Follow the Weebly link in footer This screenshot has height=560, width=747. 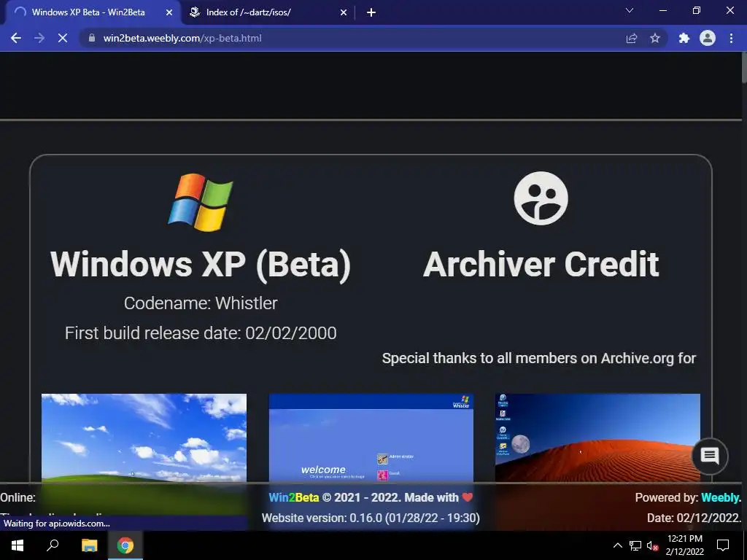tap(721, 497)
